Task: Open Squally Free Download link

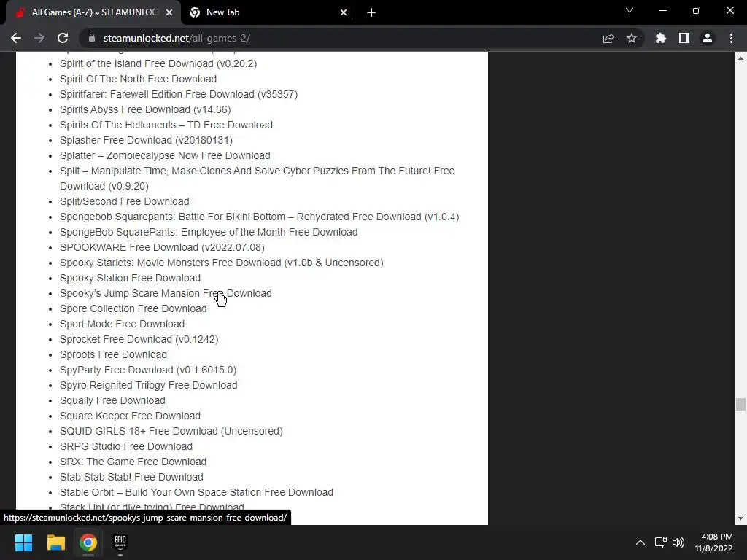Action: pyautogui.click(x=112, y=400)
